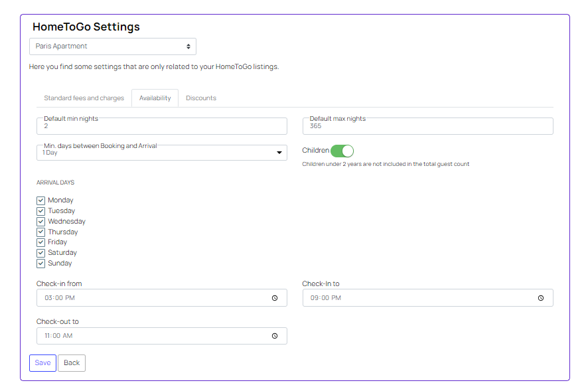Toggle the Children switch off
The image size is (588, 389).
point(342,151)
